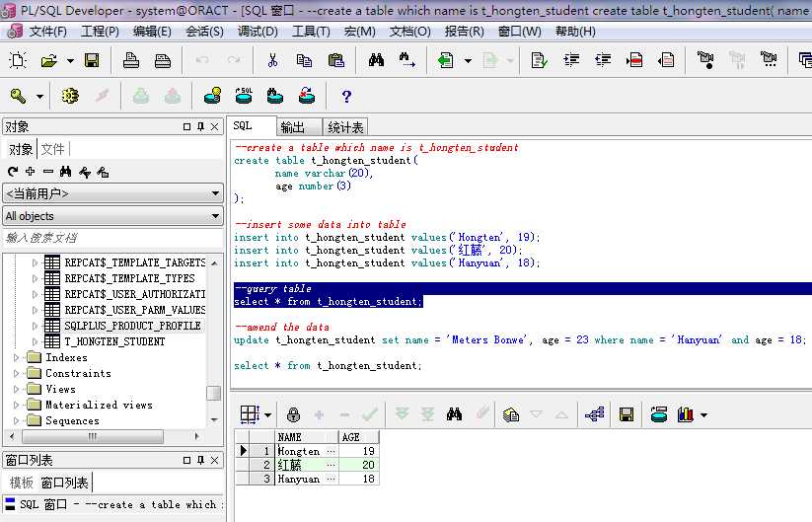Switch to the 输出 tab
The height and width of the screenshot is (522, 812).
pyautogui.click(x=293, y=127)
